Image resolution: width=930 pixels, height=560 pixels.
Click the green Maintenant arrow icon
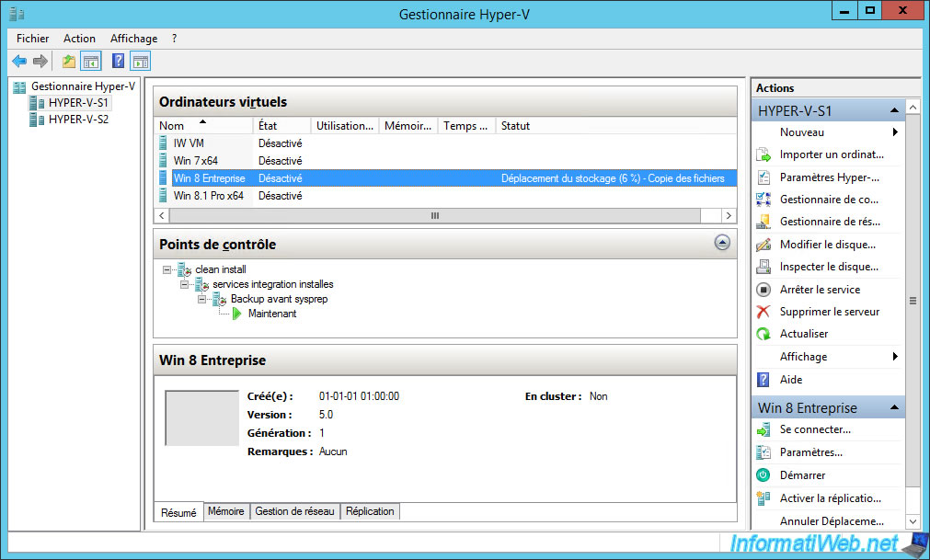click(x=236, y=314)
